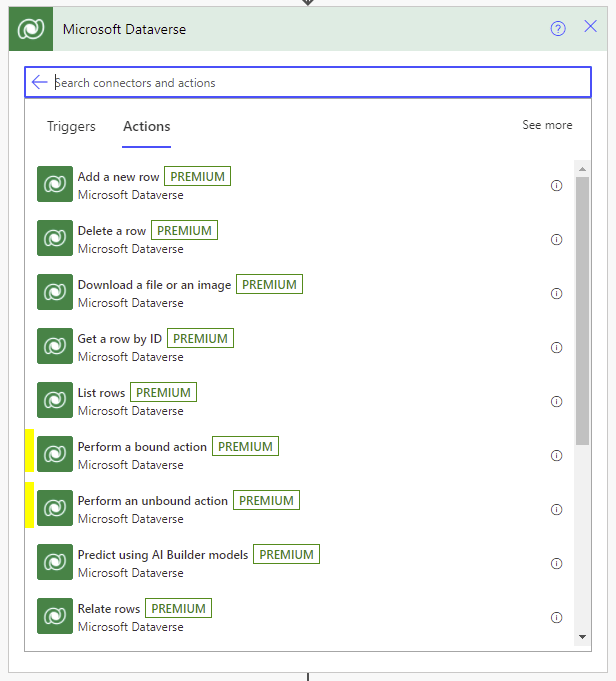Choose the Perform an unbound action entry
This screenshot has height=681, width=616.
coord(300,508)
